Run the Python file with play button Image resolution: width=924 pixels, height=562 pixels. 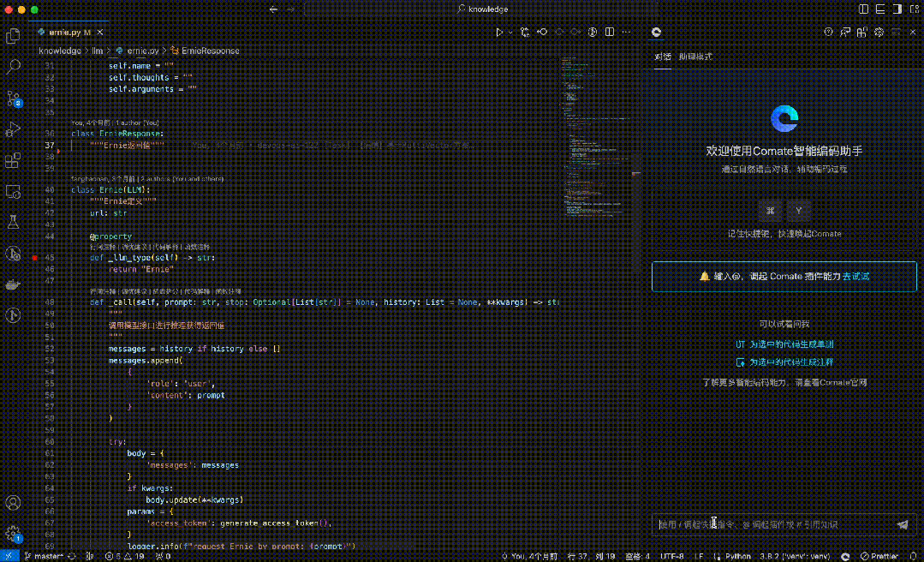(x=499, y=33)
